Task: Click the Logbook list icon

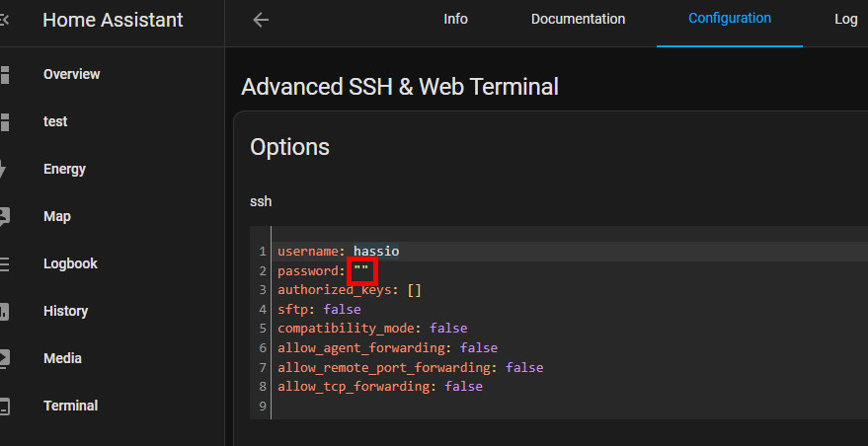Action: 4,263
